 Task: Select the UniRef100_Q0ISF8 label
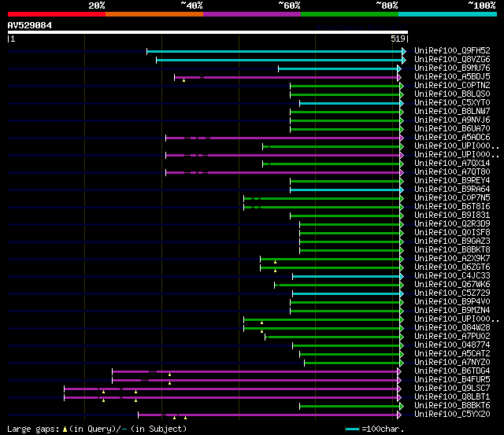pyautogui.click(x=452, y=233)
